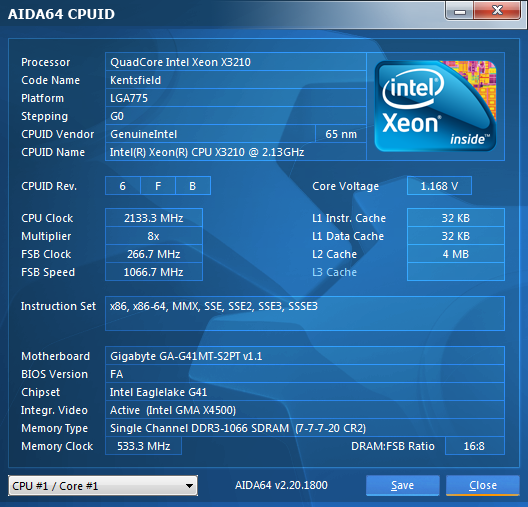Click the FSB Speed label
The height and width of the screenshot is (507, 528).
(x=48, y=272)
